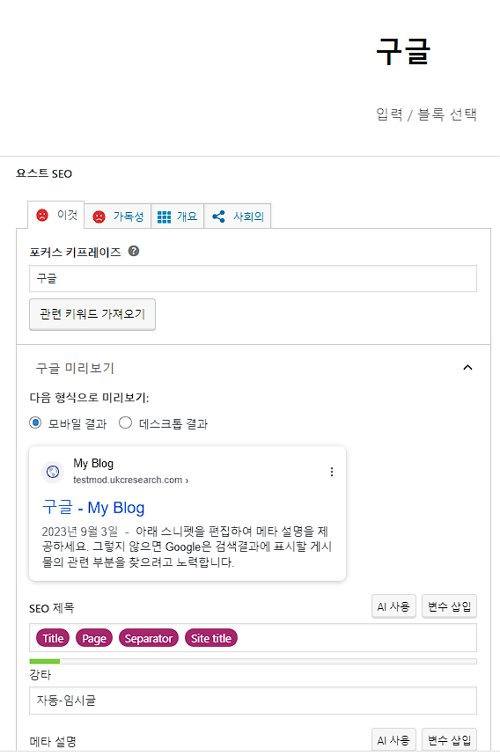Viewport: 500px width, 756px height.
Task: Switch to the 가독성 readability tab
Action: click(x=118, y=216)
